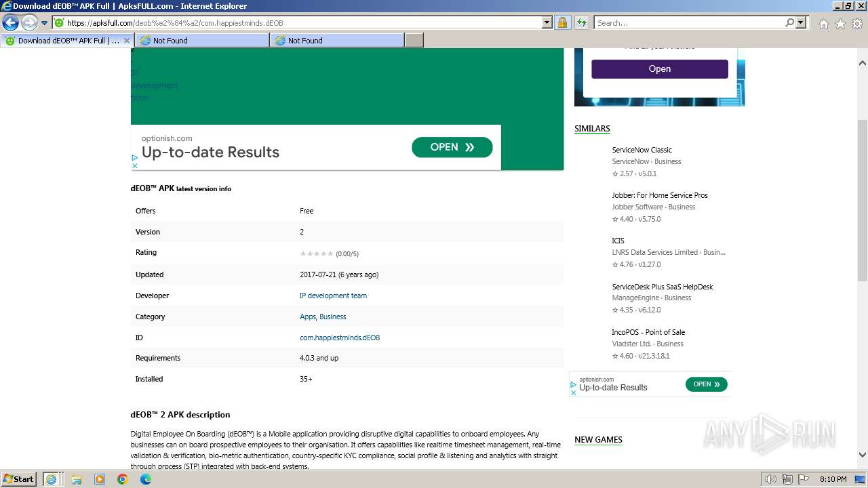Launch the media player taskbar icon
This screenshot has width=868, height=488.
tap(100, 479)
